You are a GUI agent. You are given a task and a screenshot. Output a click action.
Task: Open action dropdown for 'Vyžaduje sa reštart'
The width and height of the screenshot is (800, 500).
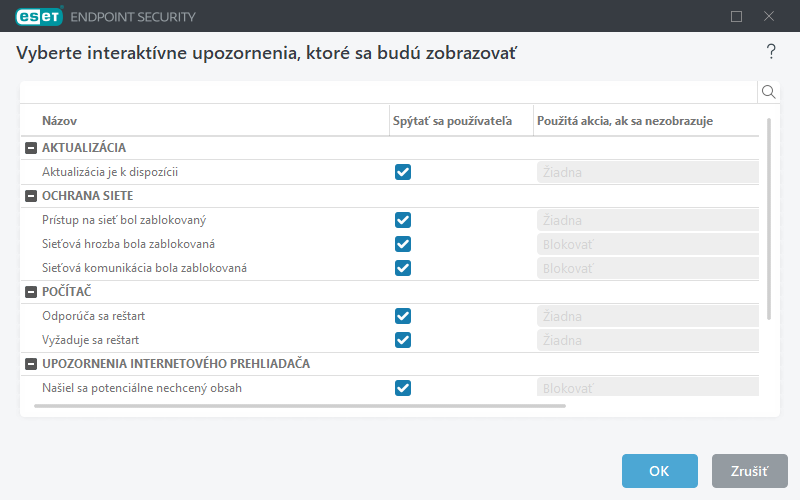647,340
